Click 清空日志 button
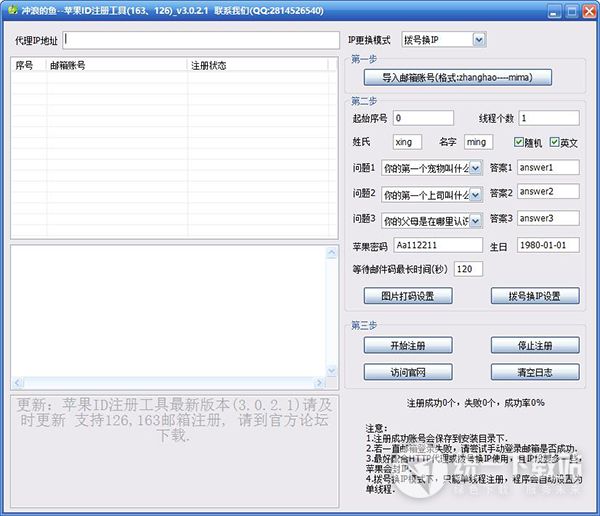This screenshot has height=516, width=600. coord(535,372)
